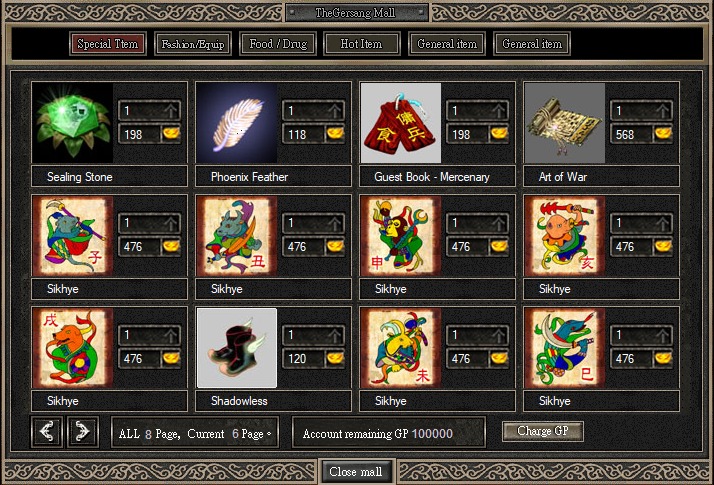
Task: Choose the snake Sikhye card icon
Action: point(565,348)
